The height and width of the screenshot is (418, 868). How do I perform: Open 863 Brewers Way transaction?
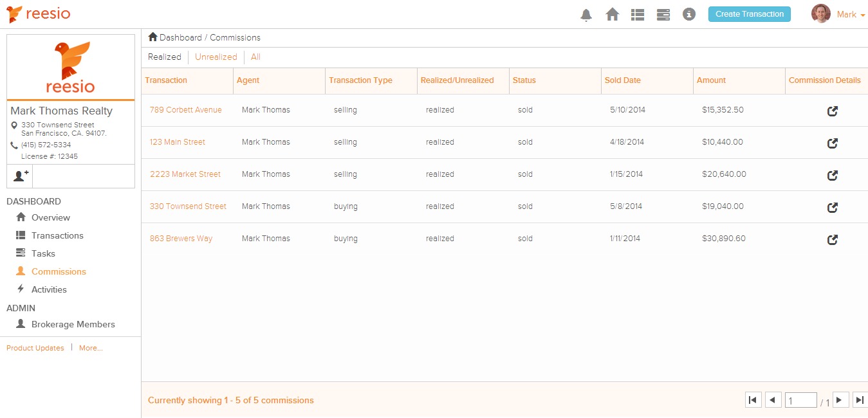181,239
